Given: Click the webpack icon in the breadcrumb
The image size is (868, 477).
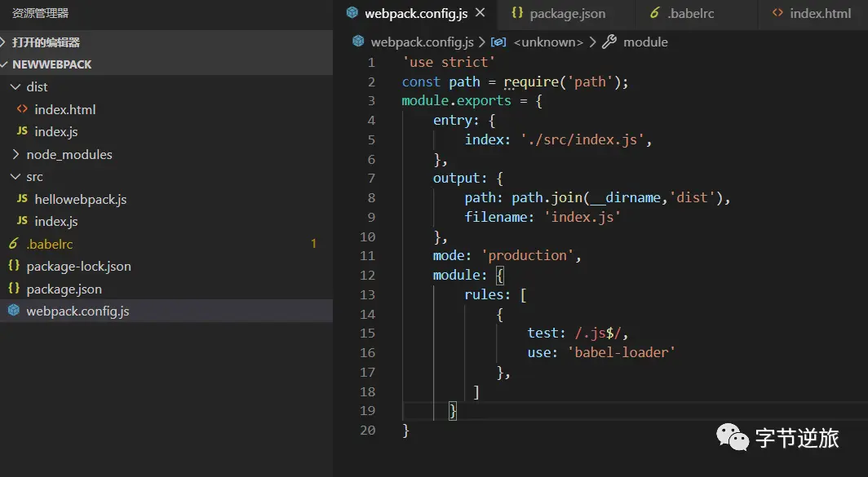Looking at the screenshot, I should click(x=358, y=42).
